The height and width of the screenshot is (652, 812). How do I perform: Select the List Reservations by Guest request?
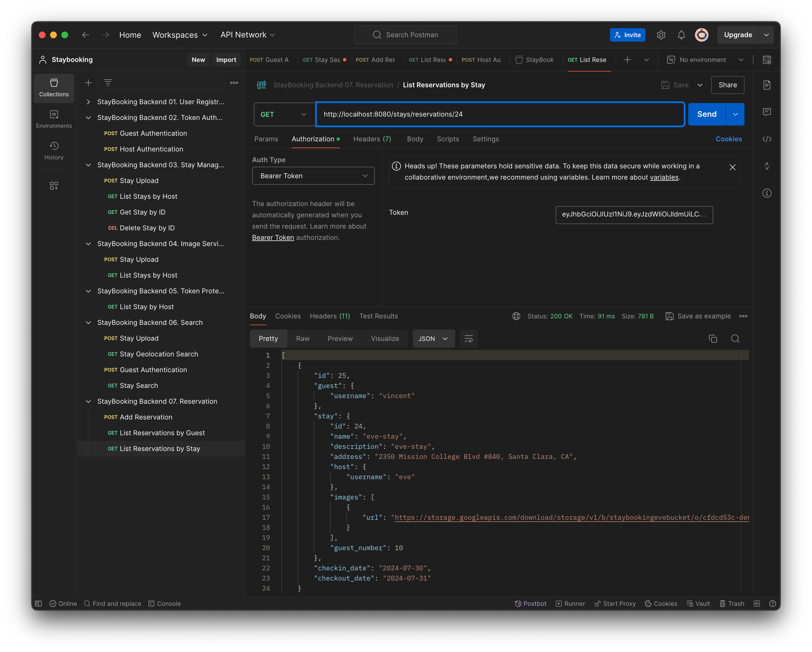coord(162,433)
